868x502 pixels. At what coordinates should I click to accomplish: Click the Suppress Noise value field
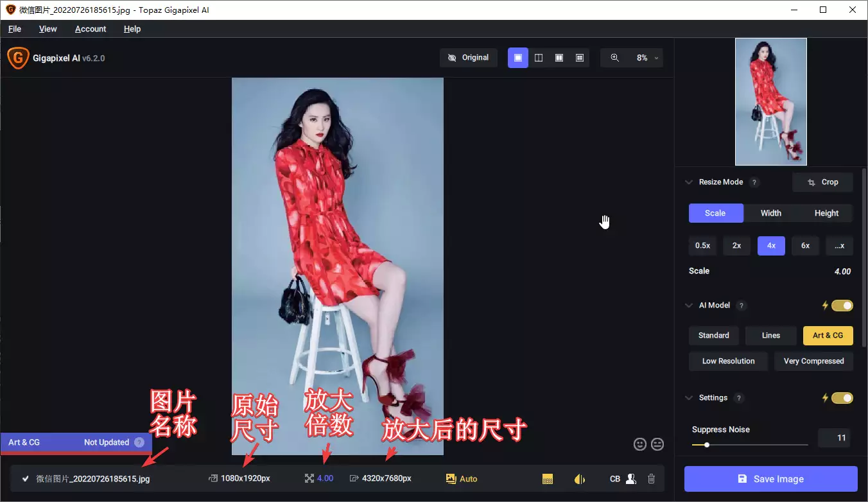click(834, 438)
